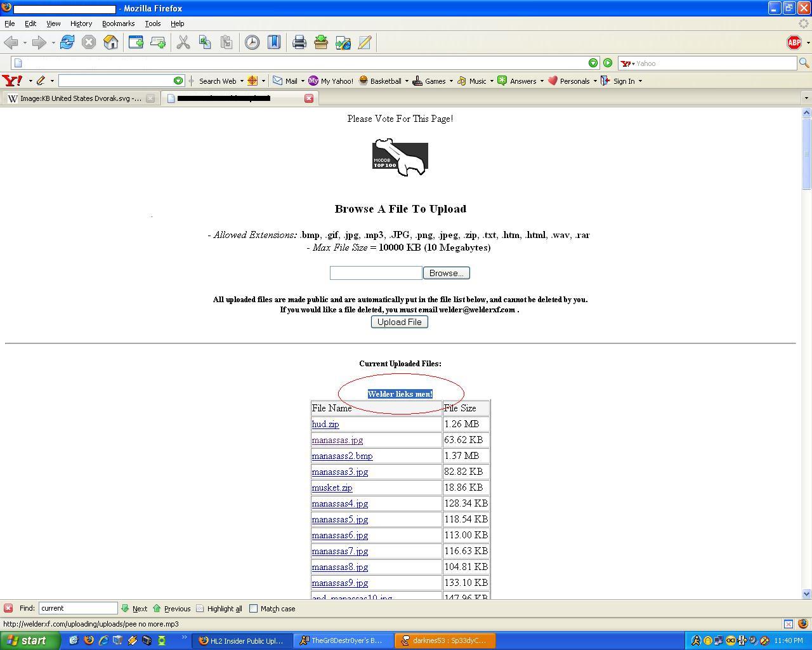Open Bookmarks sidebar icon in toolbar
This screenshot has width=812, height=650.
(274, 43)
